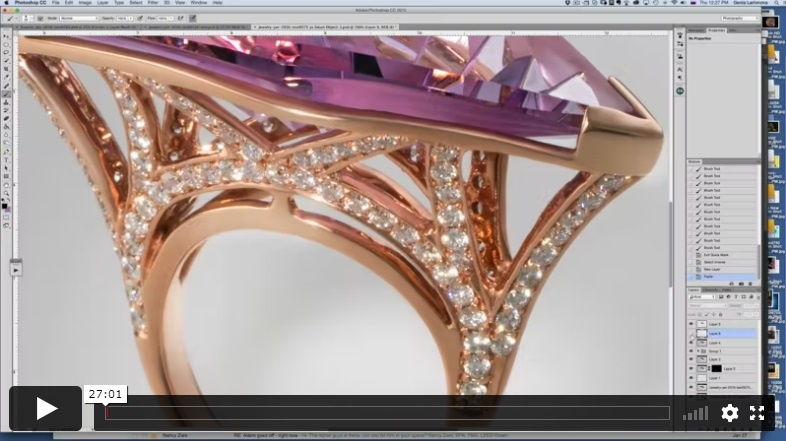Select the Type tool
786x441 pixels.
pos(6,160)
